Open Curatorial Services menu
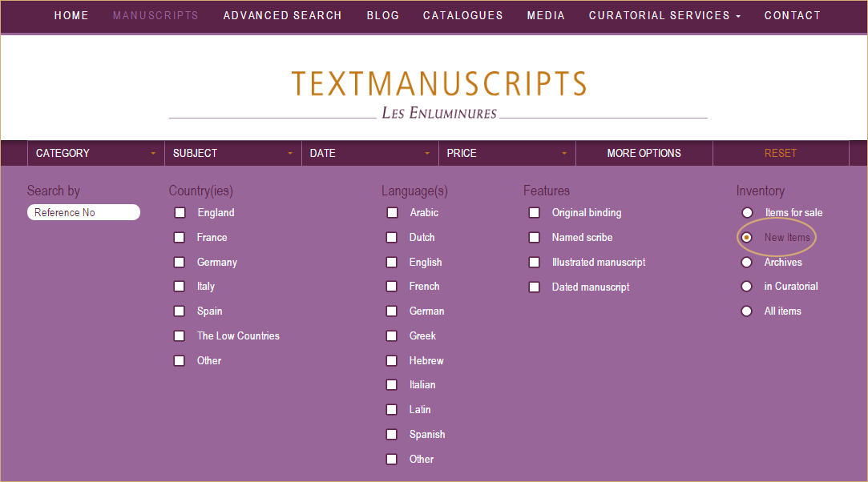This screenshot has height=482, width=868. click(x=664, y=15)
